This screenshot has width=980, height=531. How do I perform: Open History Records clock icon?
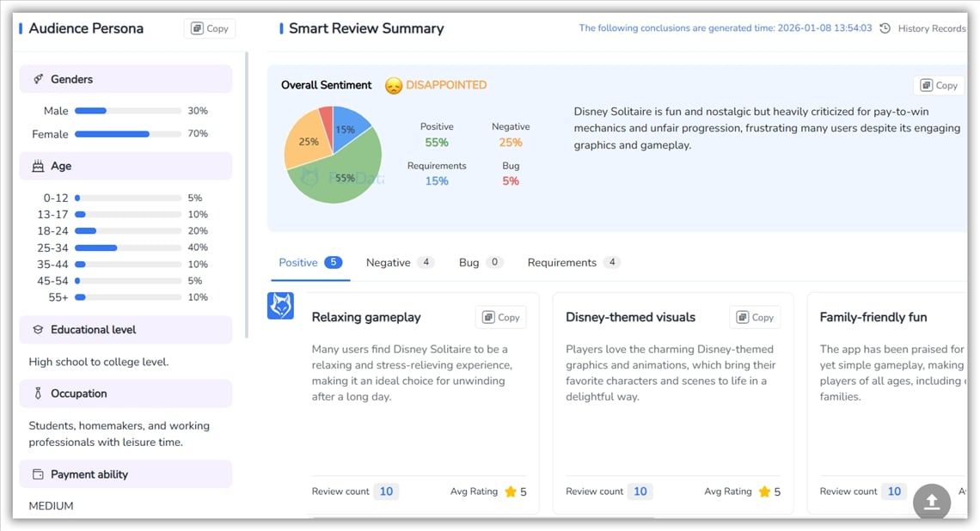pyautogui.click(x=885, y=28)
